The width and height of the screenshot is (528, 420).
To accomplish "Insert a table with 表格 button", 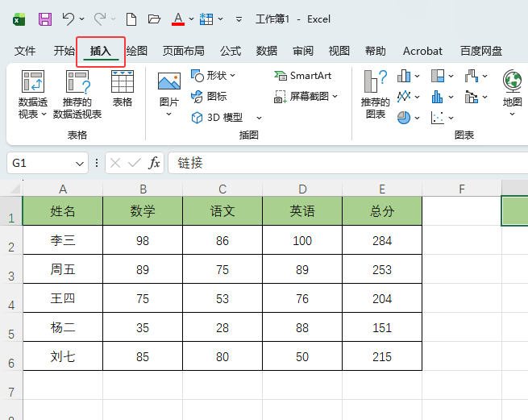I will 123,88.
